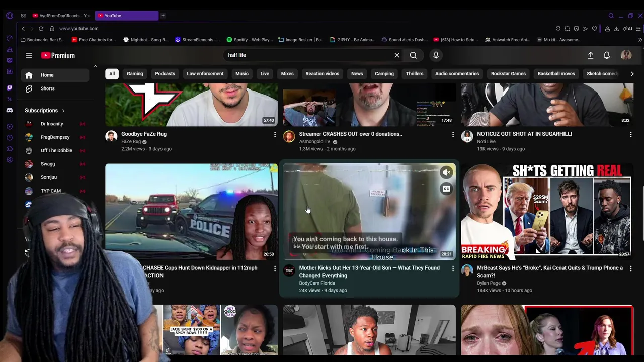Open the Goodbye FaZe Rug thumbnail
Image resolution: width=644 pixels, height=362 pixels.
(x=191, y=105)
